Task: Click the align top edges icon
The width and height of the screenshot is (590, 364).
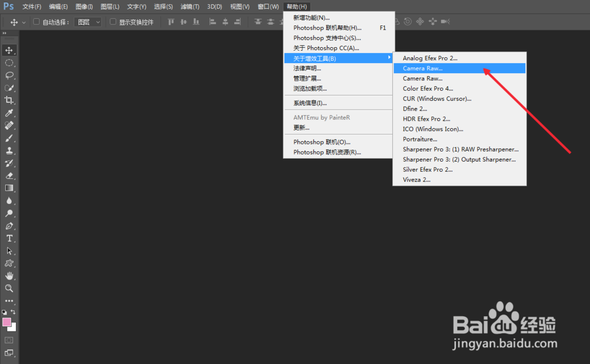Action: click(x=171, y=22)
